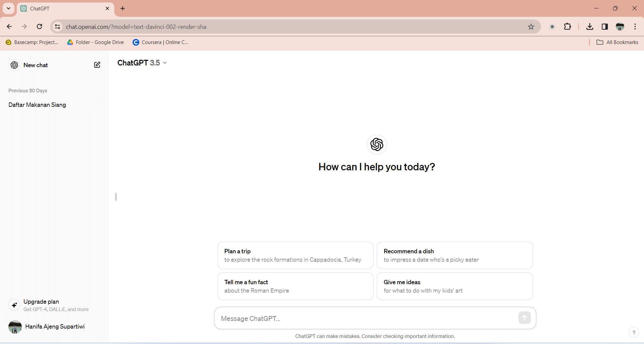Open the browser Extensions puzzle icon

pyautogui.click(x=567, y=27)
